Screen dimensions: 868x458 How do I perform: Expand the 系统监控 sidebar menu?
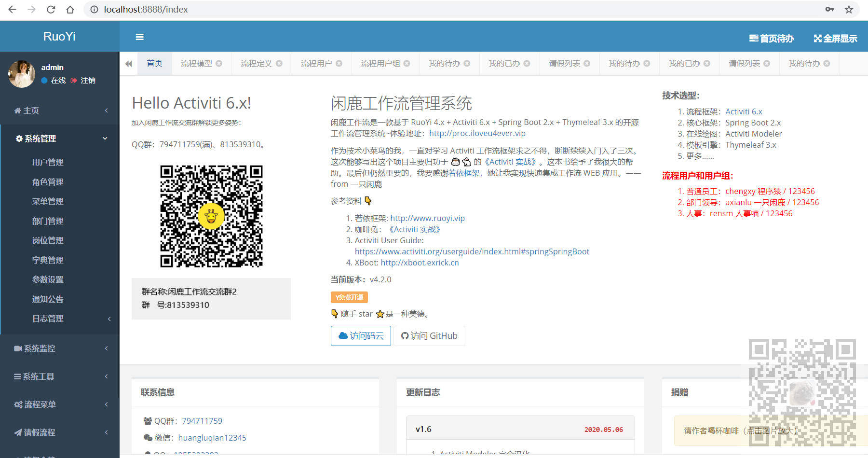click(x=60, y=348)
